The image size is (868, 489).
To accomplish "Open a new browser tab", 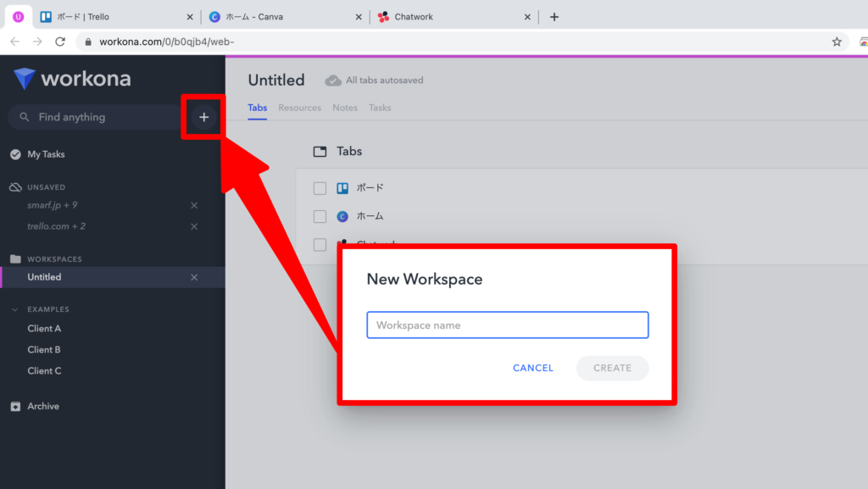I will click(554, 17).
